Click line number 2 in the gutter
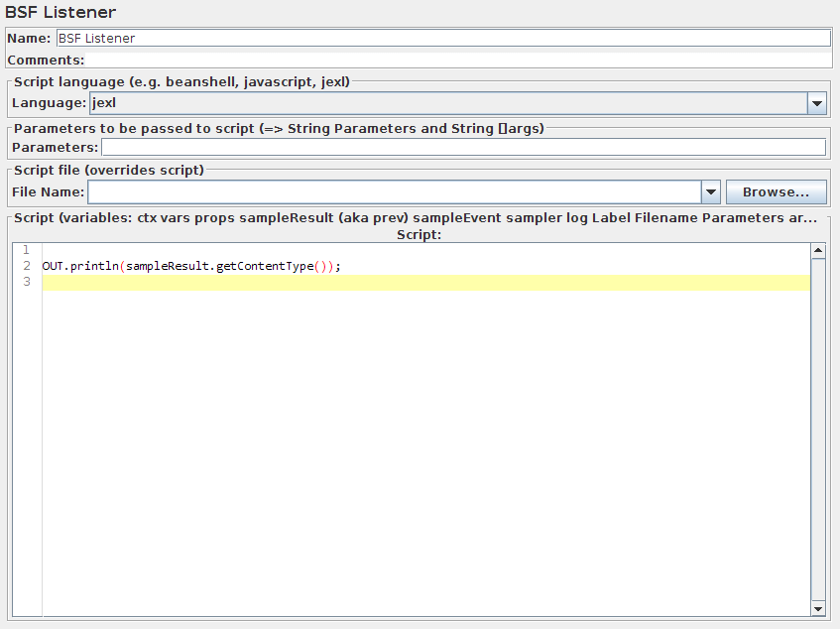 coord(27,266)
